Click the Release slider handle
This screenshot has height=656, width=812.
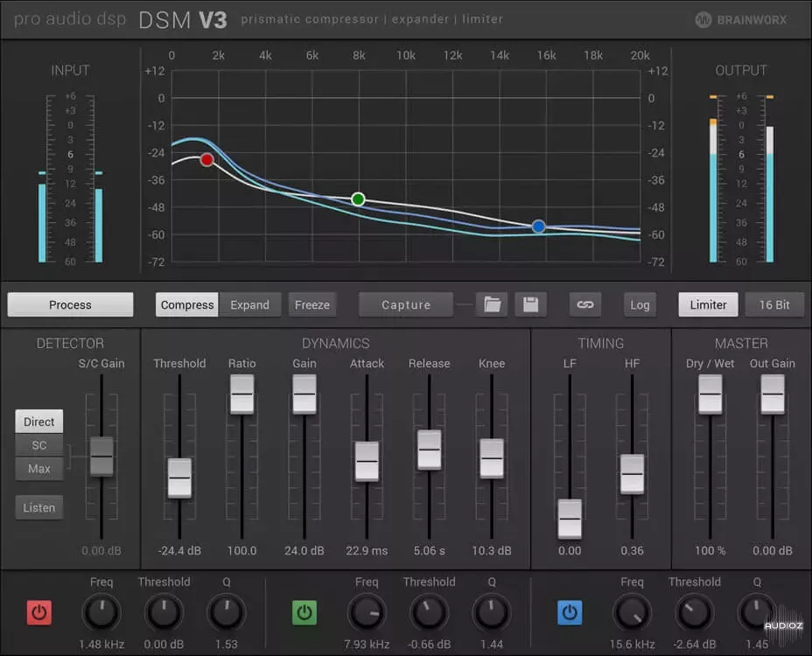click(x=430, y=450)
